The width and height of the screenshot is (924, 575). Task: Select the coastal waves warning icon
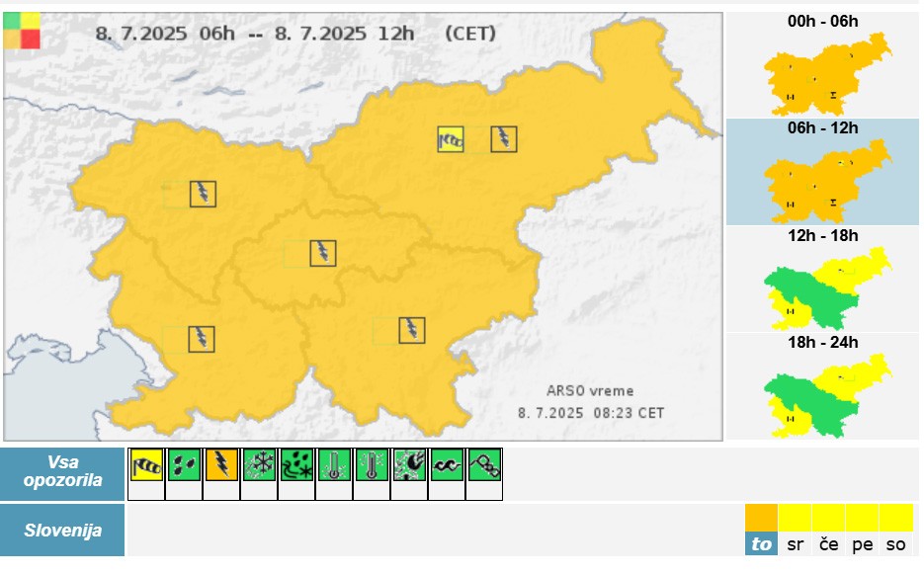(x=447, y=464)
